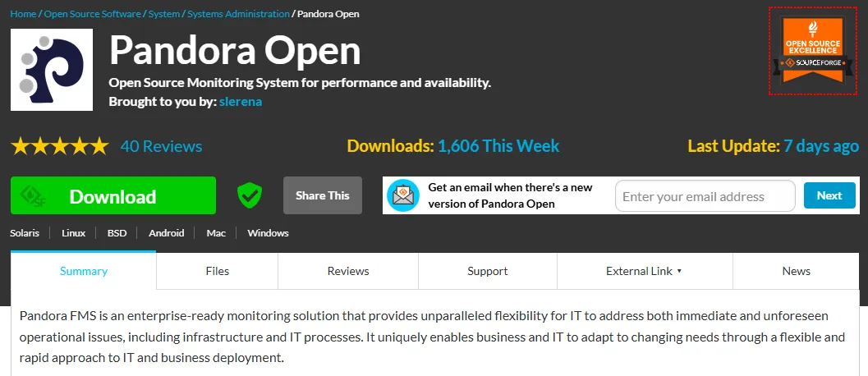
Task: Visit the slerena author profile link
Action: [241, 102]
